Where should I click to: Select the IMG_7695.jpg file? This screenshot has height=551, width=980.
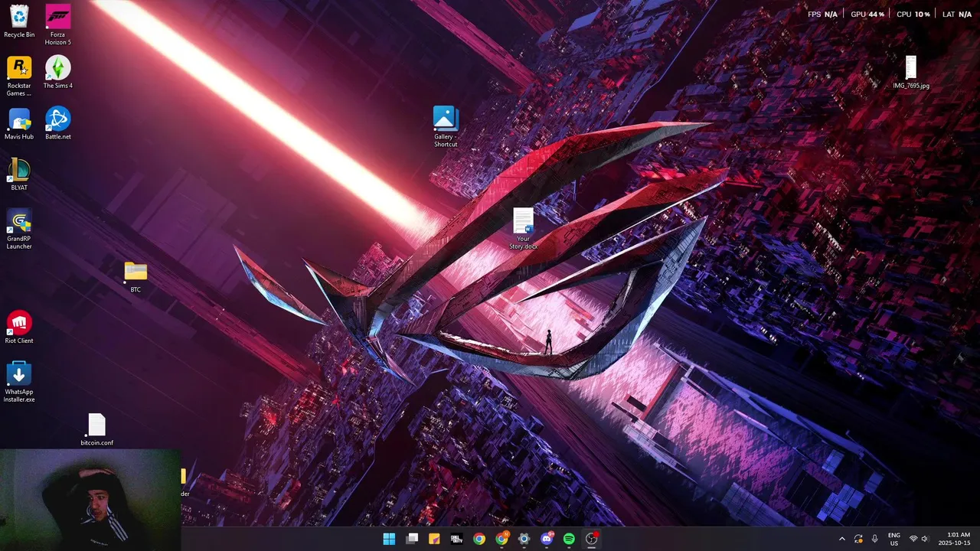pos(911,73)
